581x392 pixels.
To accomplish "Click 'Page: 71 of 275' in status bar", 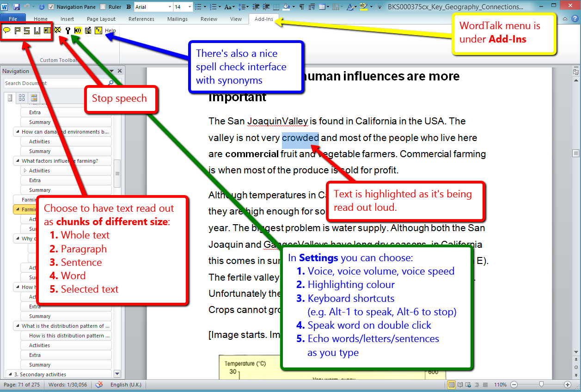I will point(22,385).
